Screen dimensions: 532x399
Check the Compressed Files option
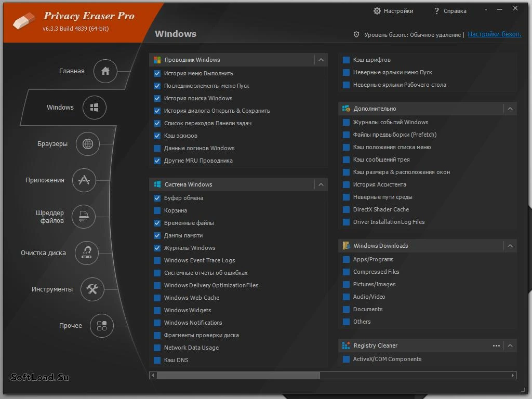point(346,272)
